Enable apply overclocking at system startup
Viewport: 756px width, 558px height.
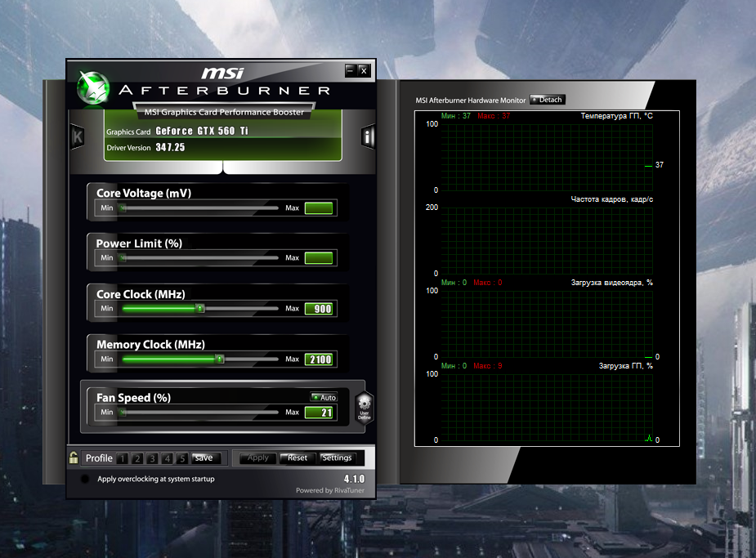pyautogui.click(x=85, y=479)
